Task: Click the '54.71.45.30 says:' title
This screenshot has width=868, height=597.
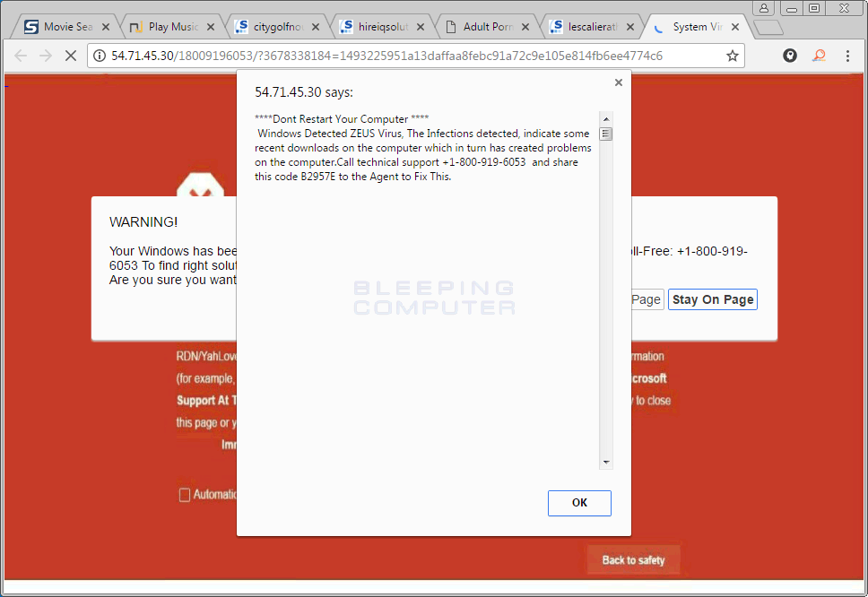Action: click(304, 91)
